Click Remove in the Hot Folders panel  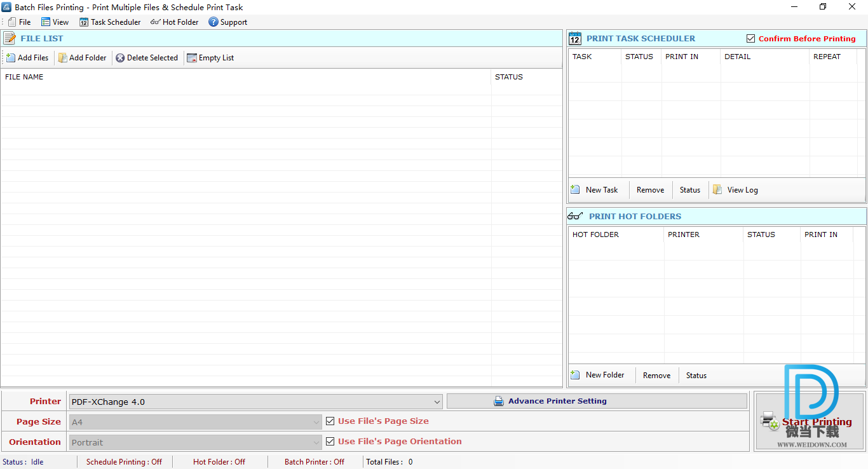click(656, 375)
